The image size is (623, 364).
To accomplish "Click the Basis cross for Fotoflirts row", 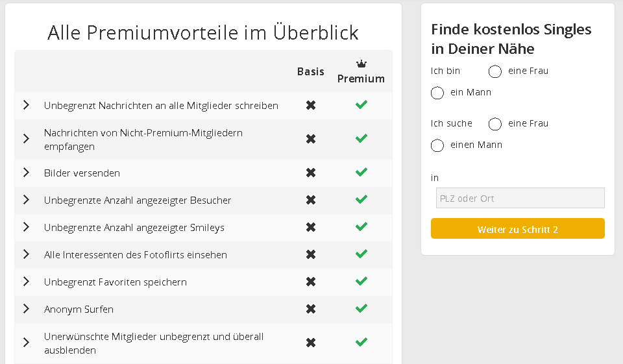I will coord(311,254).
